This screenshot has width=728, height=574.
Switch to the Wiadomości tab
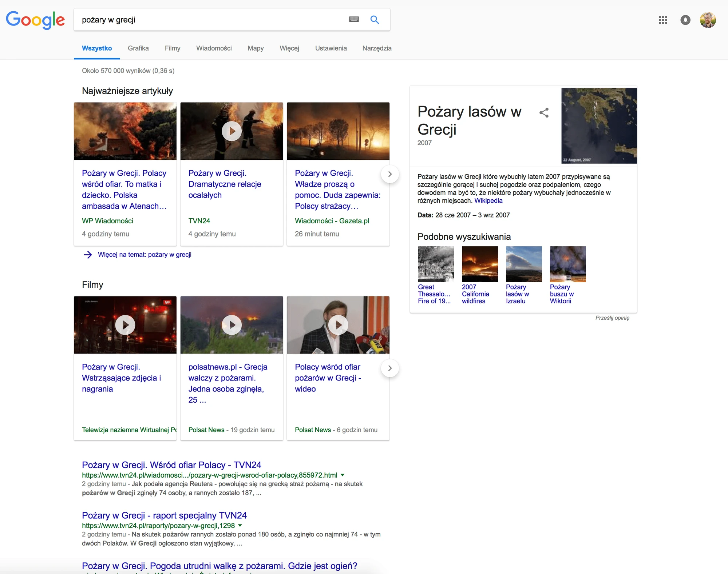214,48
